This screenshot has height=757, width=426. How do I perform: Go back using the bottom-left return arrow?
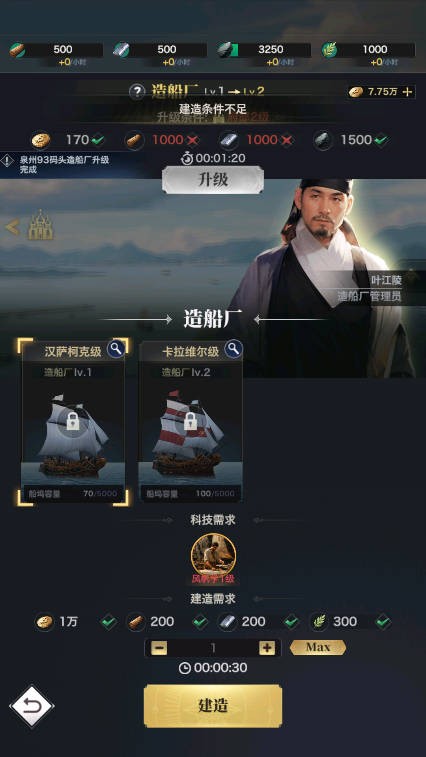point(31,707)
